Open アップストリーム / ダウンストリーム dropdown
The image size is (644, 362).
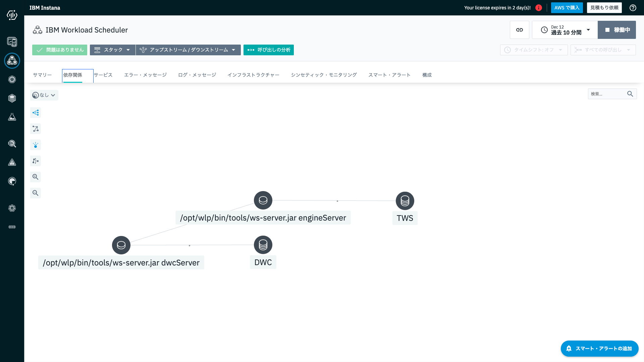point(188,50)
